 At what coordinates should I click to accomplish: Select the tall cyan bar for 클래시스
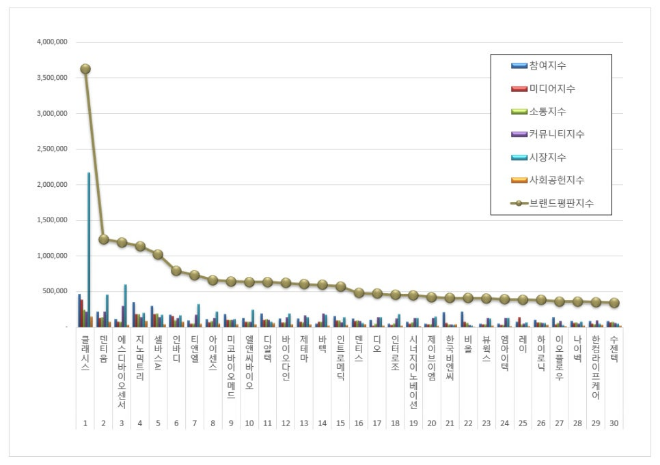88,250
